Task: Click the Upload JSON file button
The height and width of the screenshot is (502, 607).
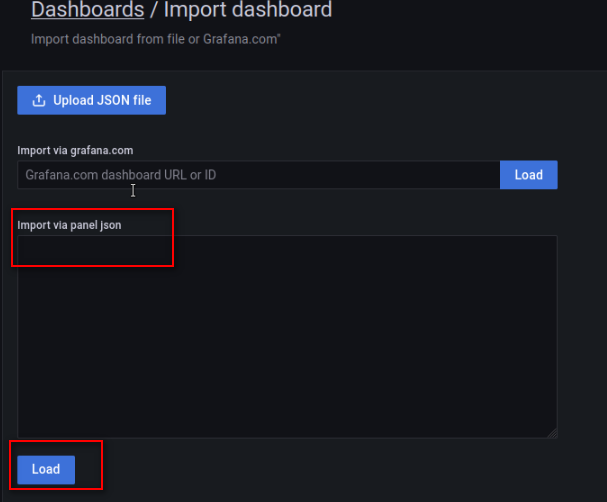Action: click(91, 101)
